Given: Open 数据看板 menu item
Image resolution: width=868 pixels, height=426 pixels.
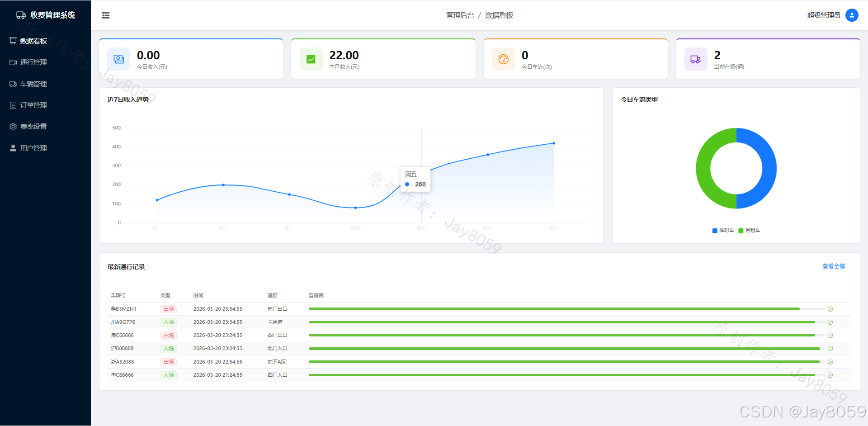Looking at the screenshot, I should pos(45,41).
